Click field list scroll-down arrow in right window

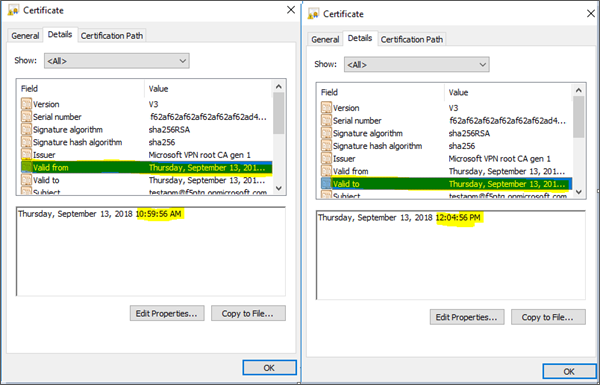[x=579, y=192]
